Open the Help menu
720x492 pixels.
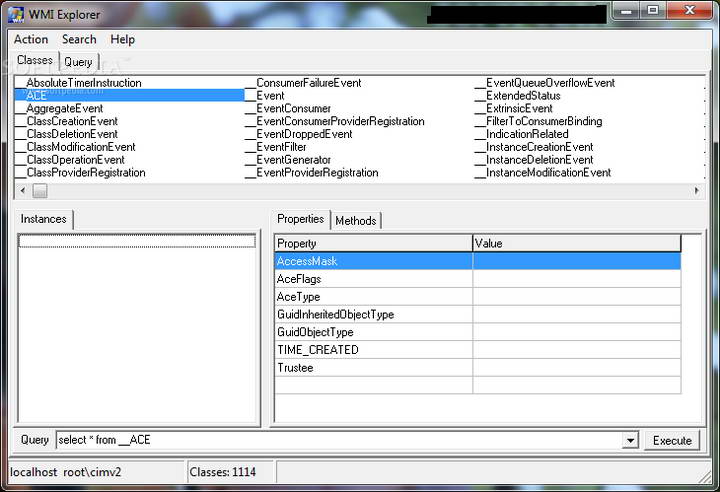pos(122,40)
